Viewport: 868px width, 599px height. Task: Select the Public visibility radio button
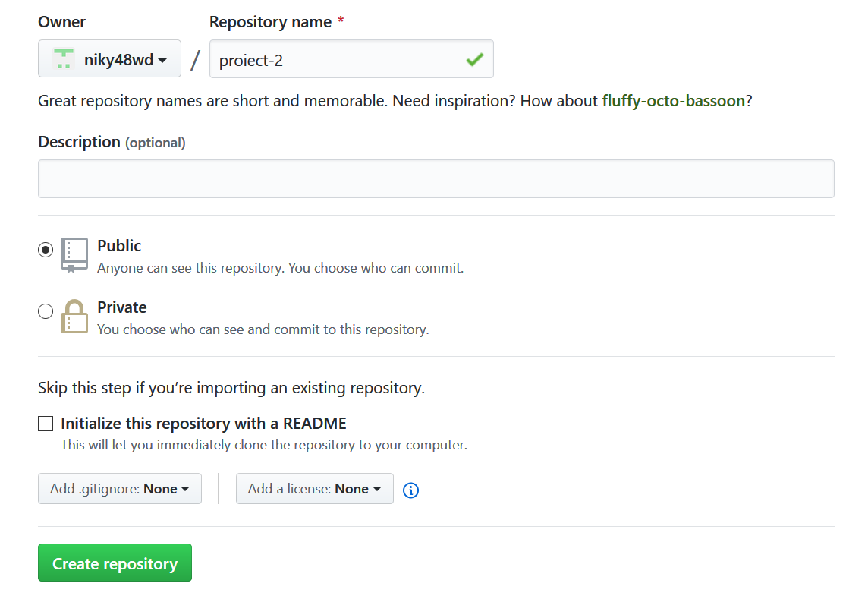[x=45, y=250]
